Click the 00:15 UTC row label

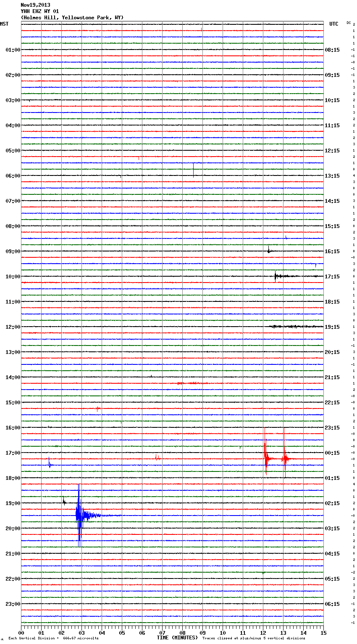tap(332, 453)
